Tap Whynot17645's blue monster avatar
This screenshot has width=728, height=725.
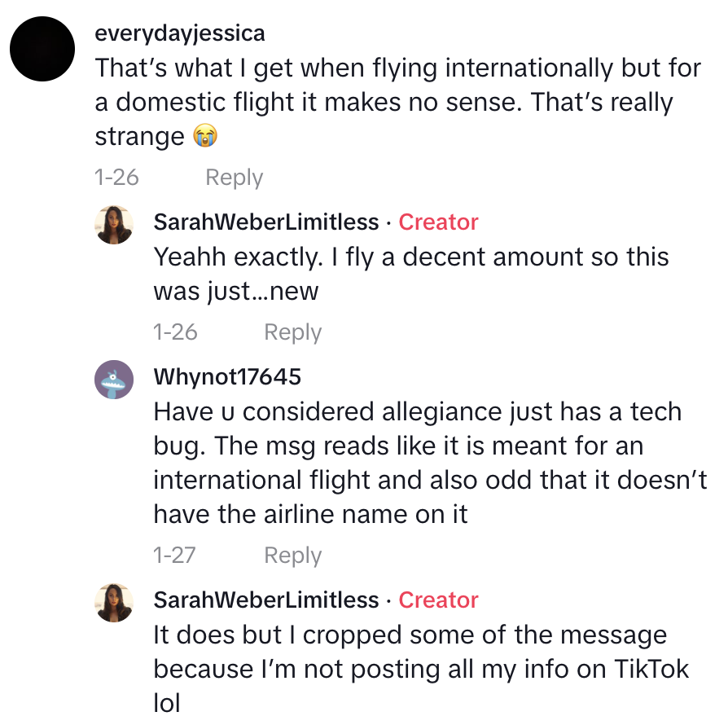point(114,380)
